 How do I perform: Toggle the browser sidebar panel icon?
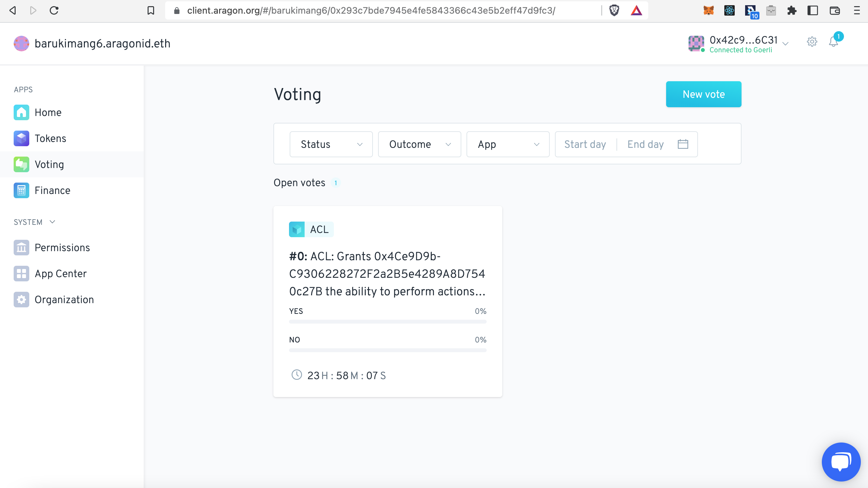point(812,10)
